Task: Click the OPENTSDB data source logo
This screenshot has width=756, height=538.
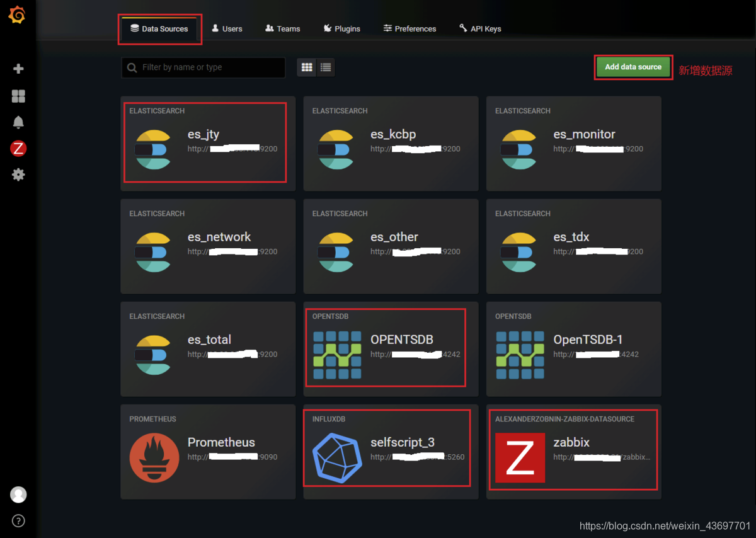Action: click(x=337, y=355)
